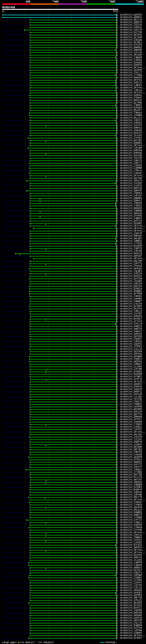Open last hit UniRef100_Q73DZ7
This screenshot has height=644, width=146.
pyautogui.click(x=131, y=638)
